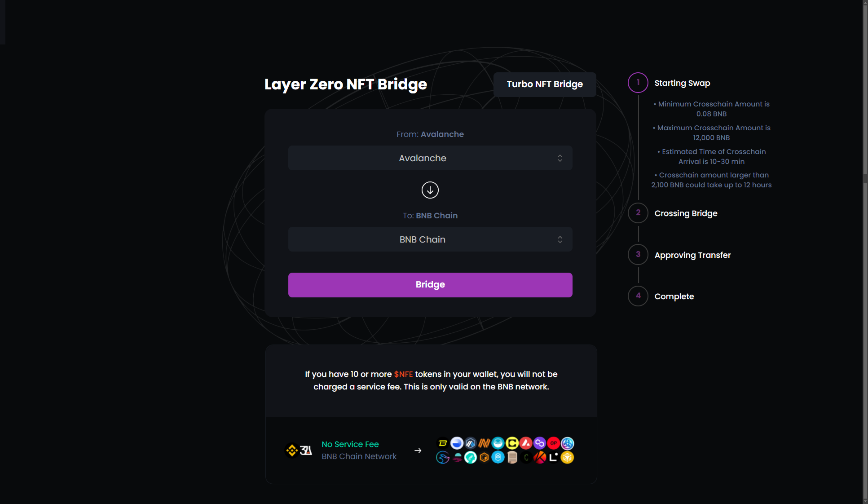
Task: Click the blue bird-shaped network icon
Action: coord(443,457)
